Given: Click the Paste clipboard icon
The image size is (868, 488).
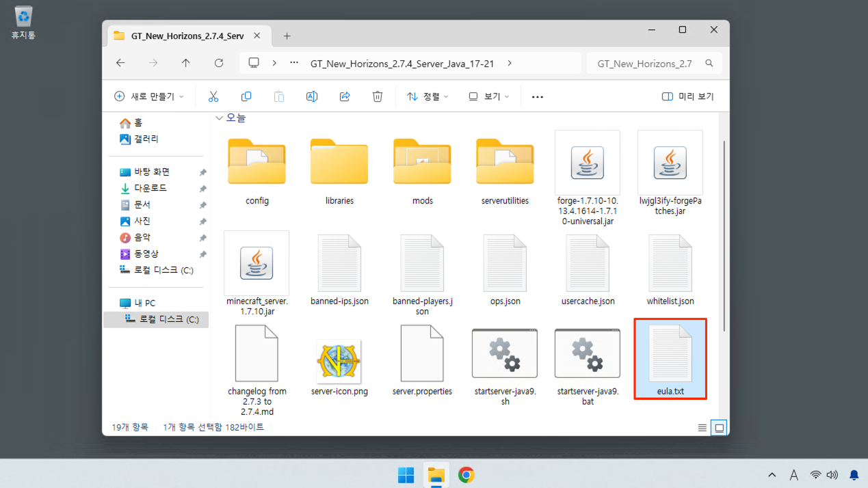Looking at the screenshot, I should coord(279,96).
